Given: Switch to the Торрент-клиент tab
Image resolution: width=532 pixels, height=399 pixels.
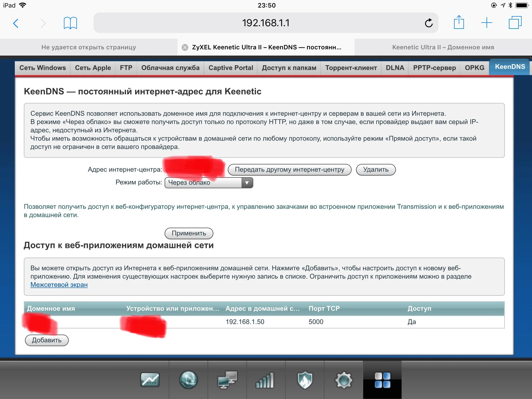Looking at the screenshot, I should click(351, 68).
